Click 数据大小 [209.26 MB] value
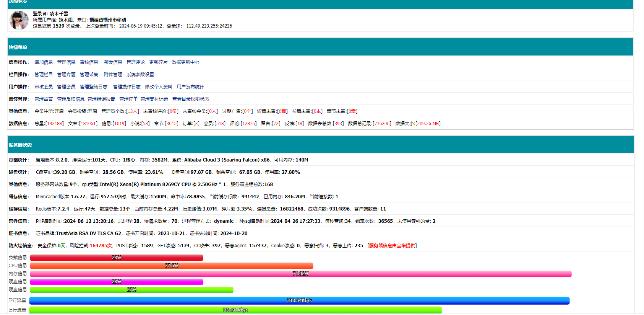Image resolution: width=644 pixels, height=315 pixels. coord(428,124)
